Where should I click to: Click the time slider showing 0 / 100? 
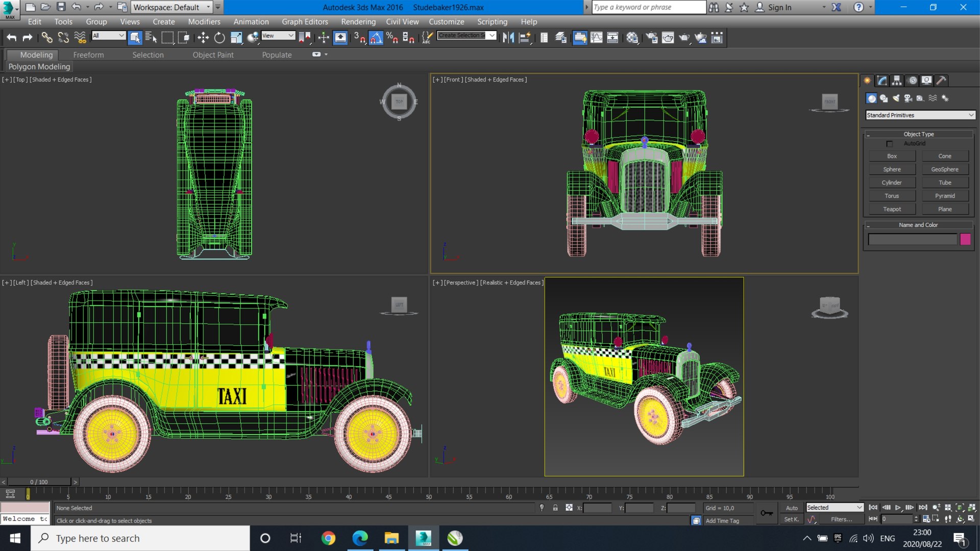tap(39, 482)
